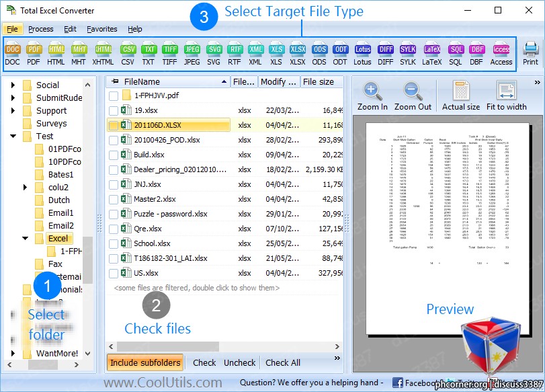Select JPEG output format
Viewport: 545px width, 392px height.
point(192,54)
